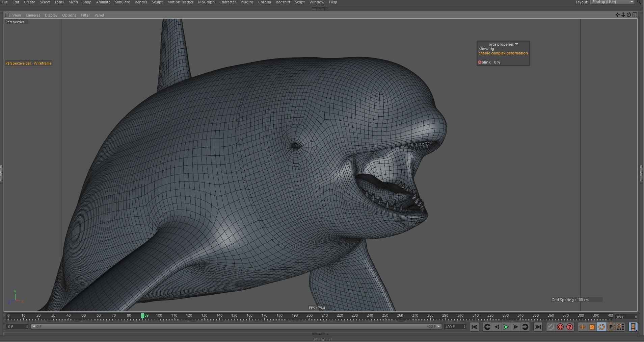
Task: Open the Create menu
Action: [29, 2]
